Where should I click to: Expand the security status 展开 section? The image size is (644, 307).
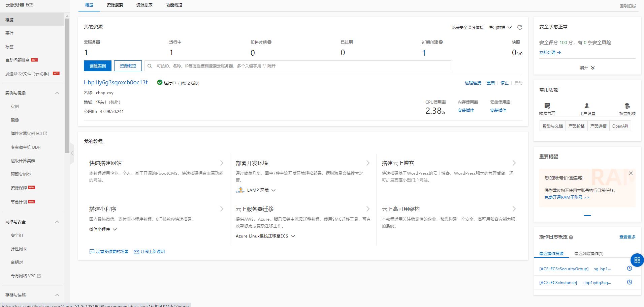point(587,68)
